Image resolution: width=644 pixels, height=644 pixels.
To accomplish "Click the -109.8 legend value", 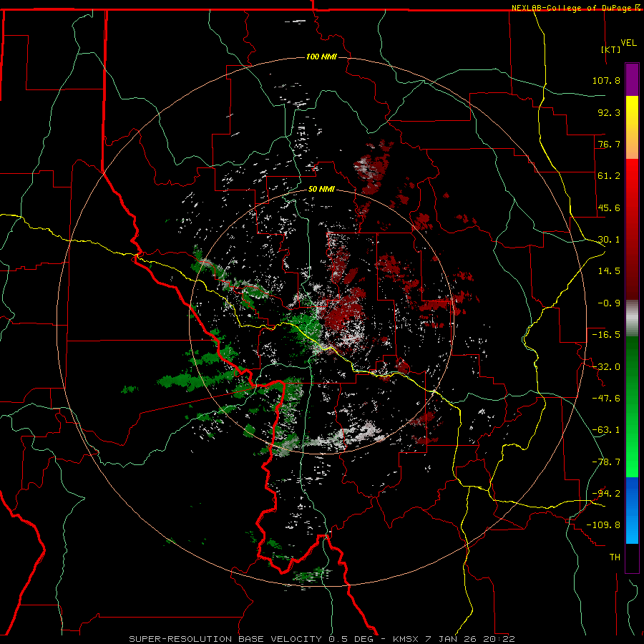I will tap(603, 525).
